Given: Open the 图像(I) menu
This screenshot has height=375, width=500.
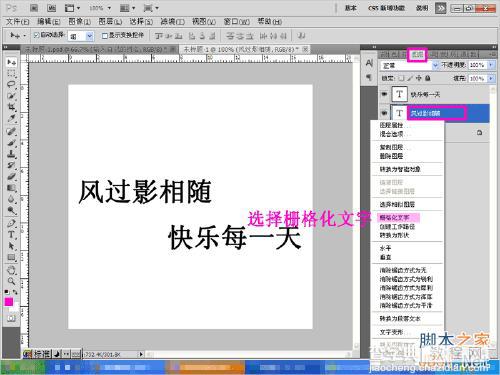Looking at the screenshot, I should (79, 22).
